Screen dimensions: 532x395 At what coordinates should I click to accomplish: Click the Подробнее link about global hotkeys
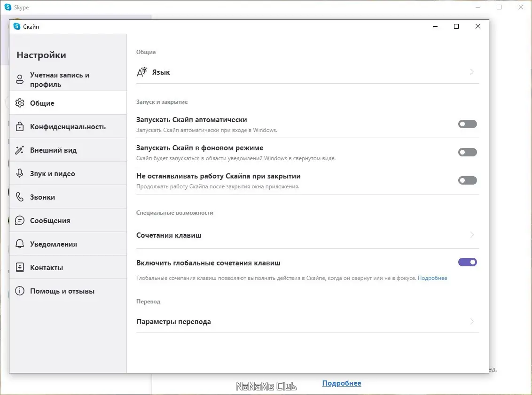pos(432,278)
